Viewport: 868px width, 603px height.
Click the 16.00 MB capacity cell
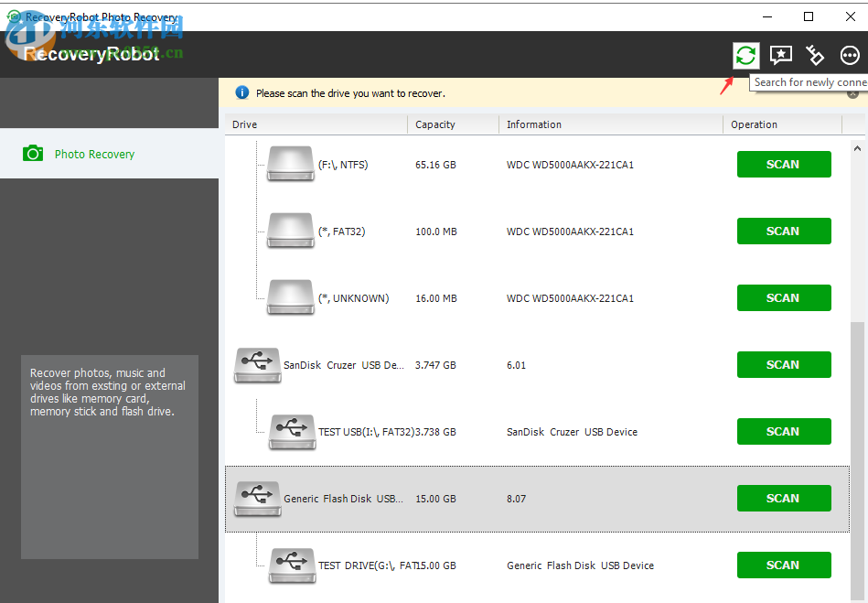tap(436, 299)
